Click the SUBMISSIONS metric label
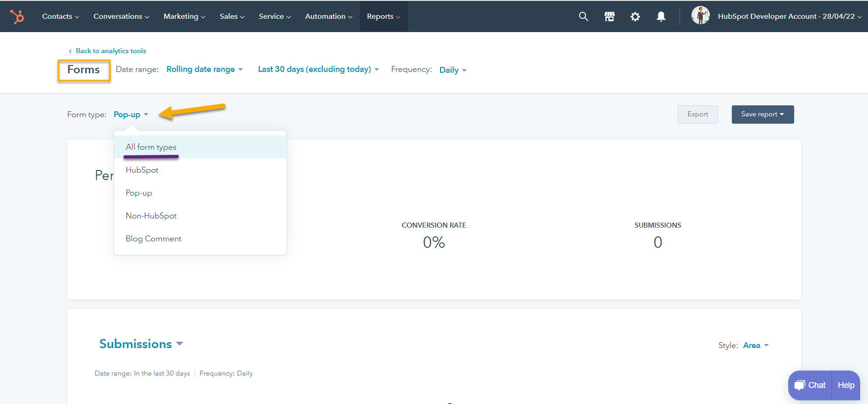Image resolution: width=868 pixels, height=404 pixels. pos(658,225)
